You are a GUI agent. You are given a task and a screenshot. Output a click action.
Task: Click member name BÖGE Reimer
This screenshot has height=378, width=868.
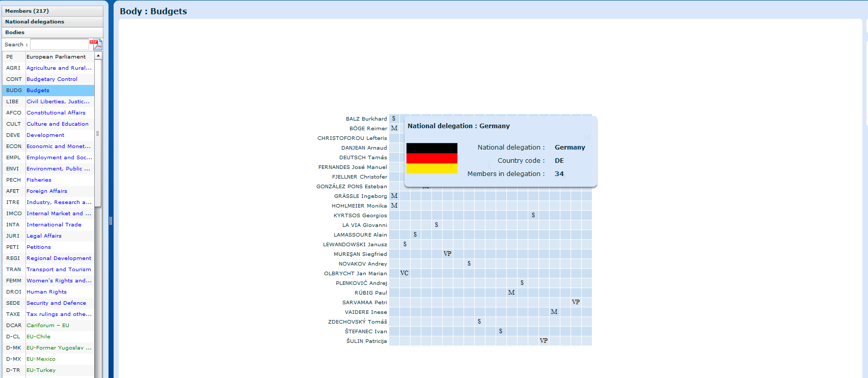pos(368,128)
